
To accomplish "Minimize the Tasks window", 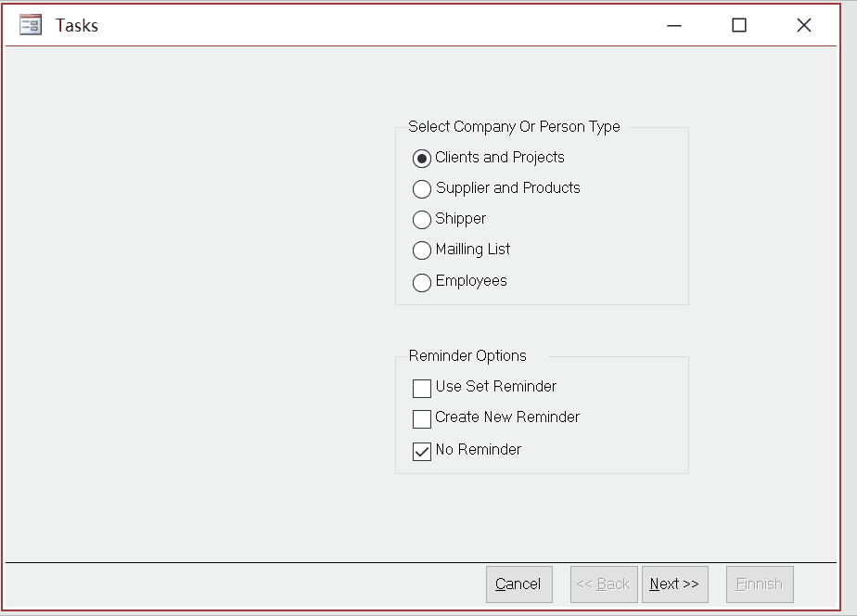I will point(674,25).
